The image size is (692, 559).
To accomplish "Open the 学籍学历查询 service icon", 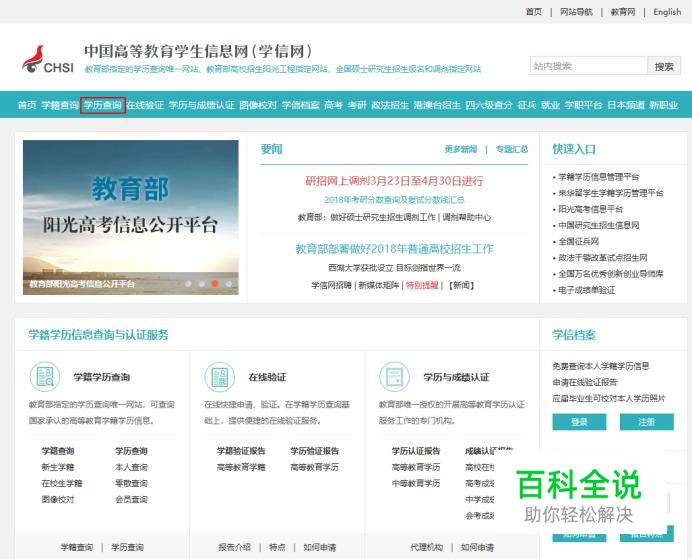I will (45, 377).
